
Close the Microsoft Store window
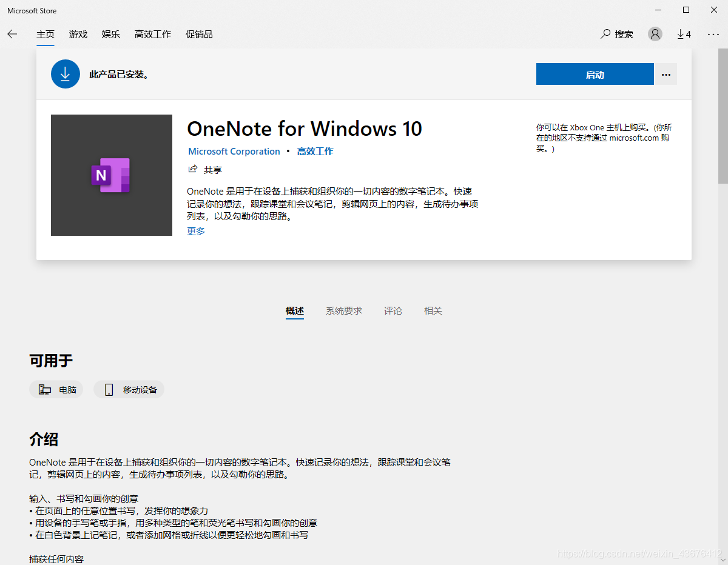[714, 10]
